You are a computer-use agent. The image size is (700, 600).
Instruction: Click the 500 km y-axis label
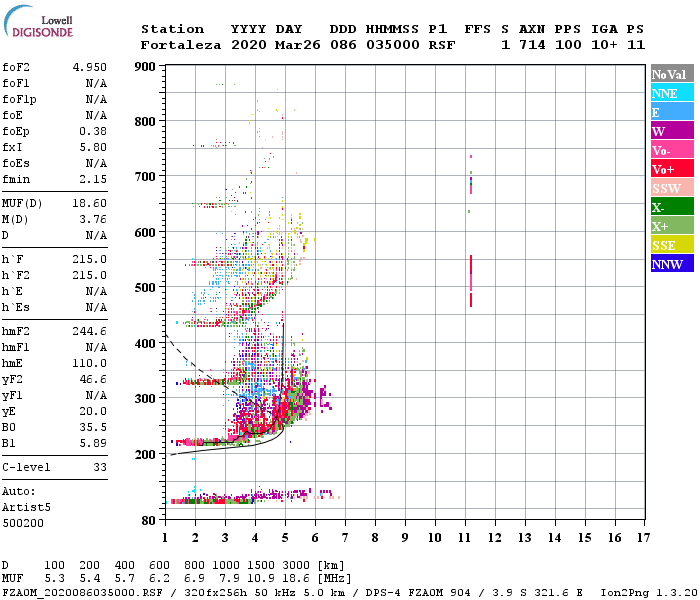pos(145,288)
